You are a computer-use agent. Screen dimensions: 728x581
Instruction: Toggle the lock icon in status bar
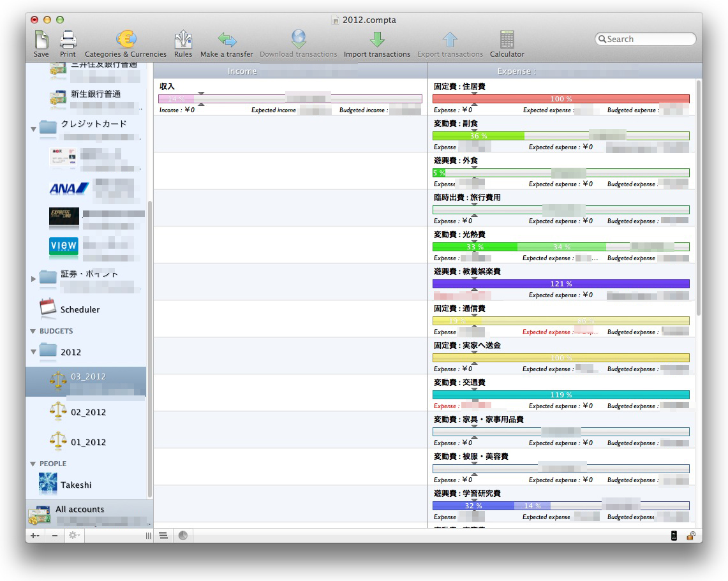point(690,536)
